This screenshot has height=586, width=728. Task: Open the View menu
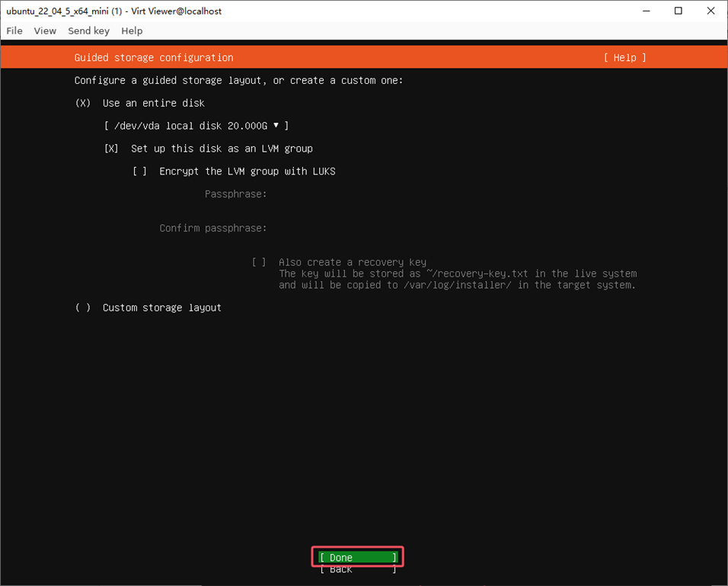tap(45, 30)
